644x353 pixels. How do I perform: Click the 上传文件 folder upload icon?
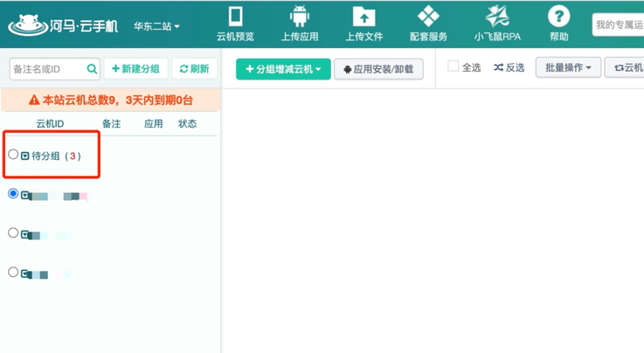coord(364,17)
